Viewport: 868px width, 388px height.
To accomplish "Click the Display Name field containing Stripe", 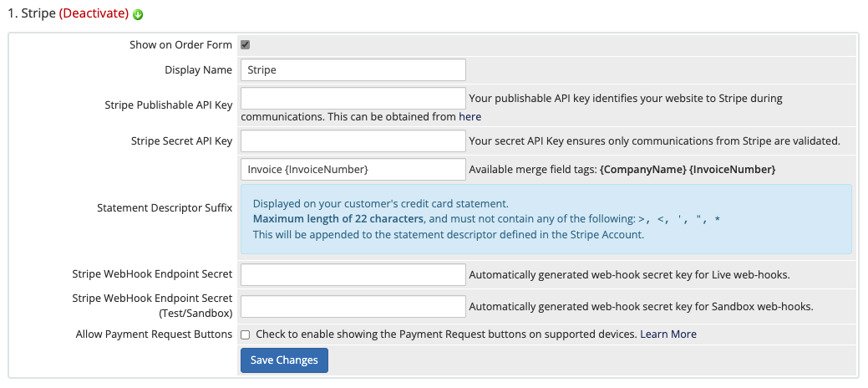I will pos(353,70).
